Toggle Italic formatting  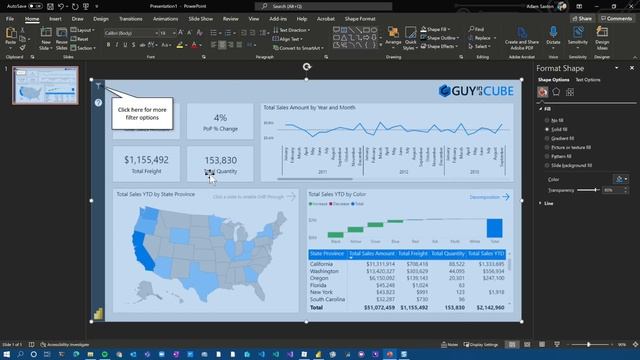point(117,45)
